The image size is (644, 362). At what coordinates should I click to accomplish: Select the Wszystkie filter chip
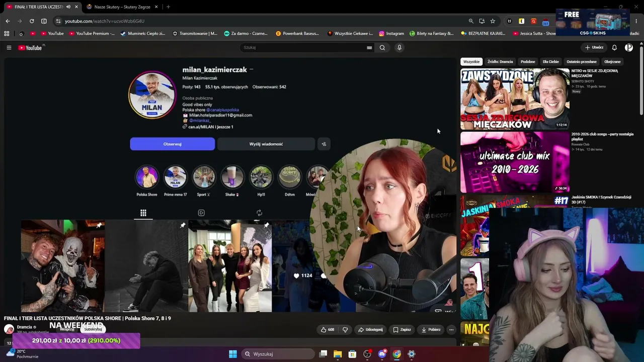471,62
